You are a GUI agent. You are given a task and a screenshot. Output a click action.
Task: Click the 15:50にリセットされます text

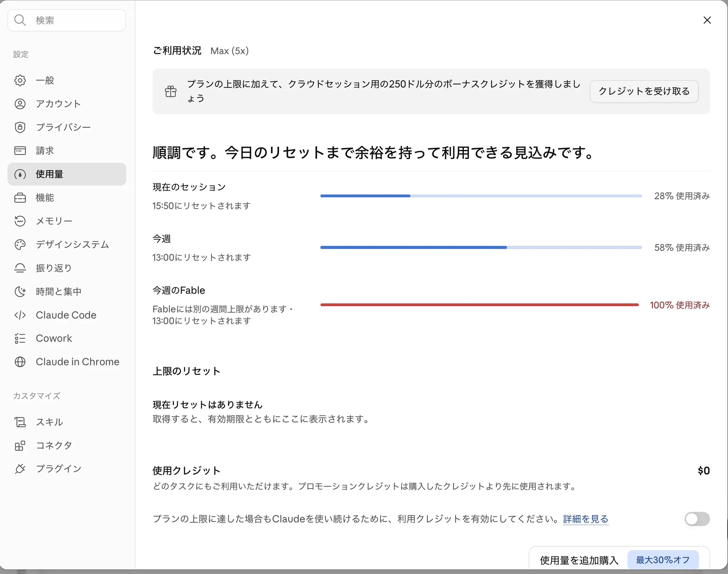pos(202,206)
